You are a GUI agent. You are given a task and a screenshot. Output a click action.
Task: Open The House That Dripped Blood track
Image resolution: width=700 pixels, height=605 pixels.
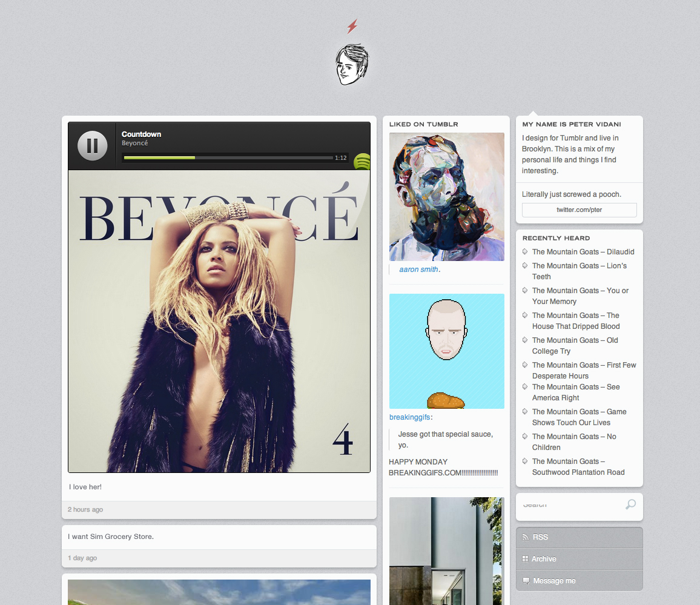click(x=576, y=320)
